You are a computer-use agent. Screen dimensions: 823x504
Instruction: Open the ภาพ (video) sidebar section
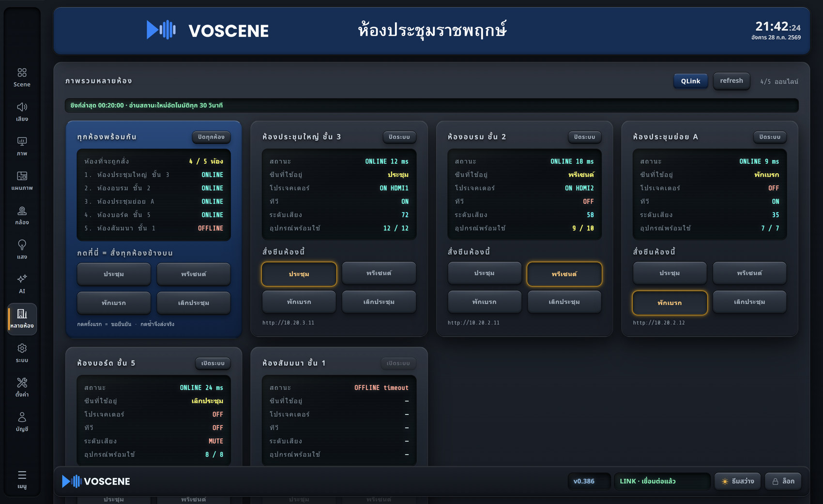click(x=22, y=146)
